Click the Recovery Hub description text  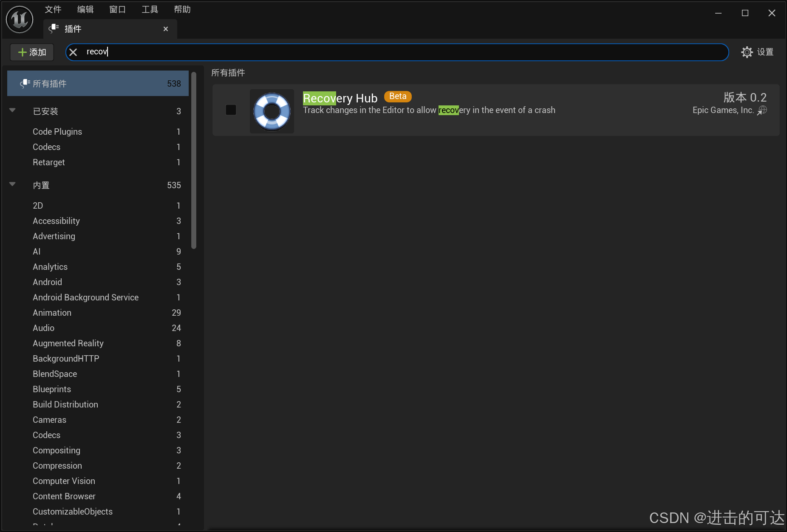[x=429, y=110]
